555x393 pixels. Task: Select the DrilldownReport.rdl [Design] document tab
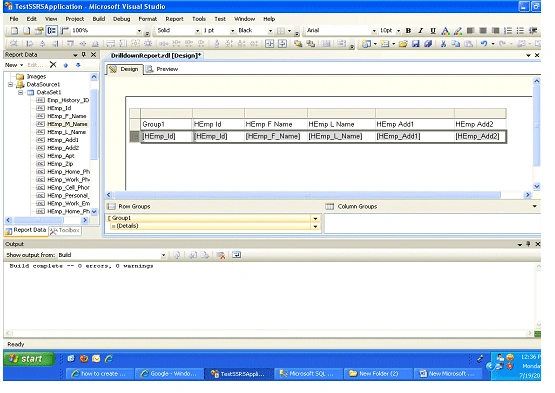pos(156,56)
